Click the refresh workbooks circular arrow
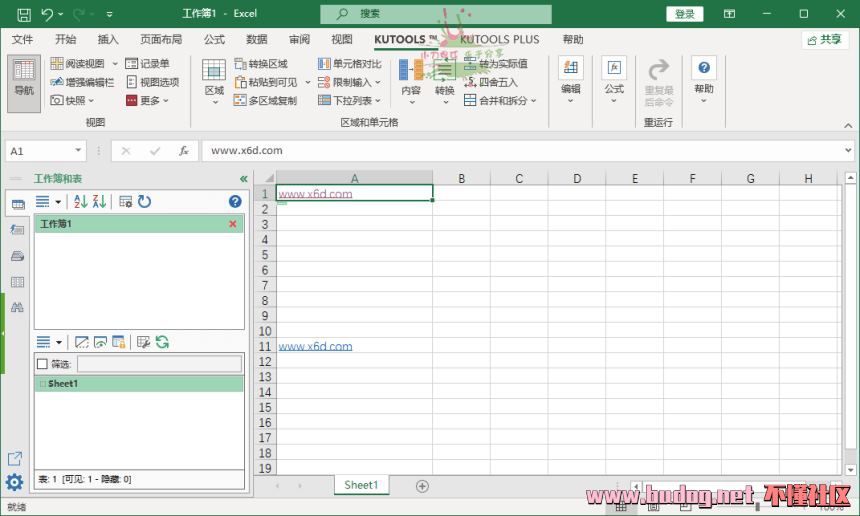The image size is (860, 516). tap(144, 202)
